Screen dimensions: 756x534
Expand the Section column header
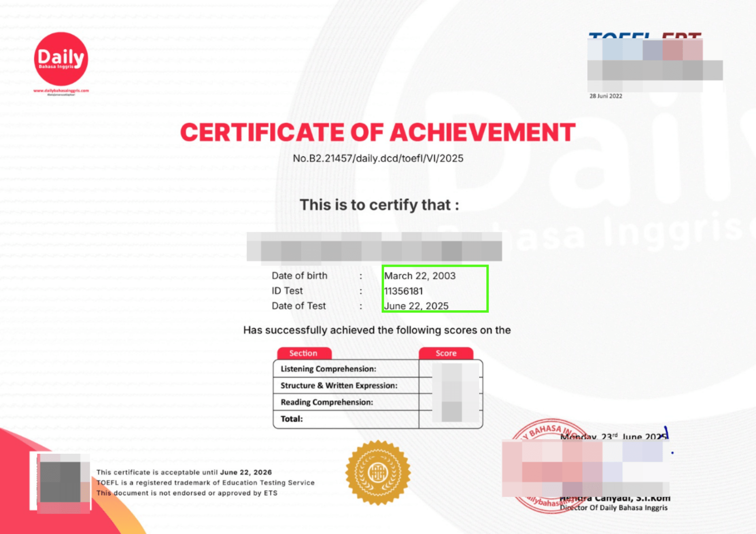[304, 353]
